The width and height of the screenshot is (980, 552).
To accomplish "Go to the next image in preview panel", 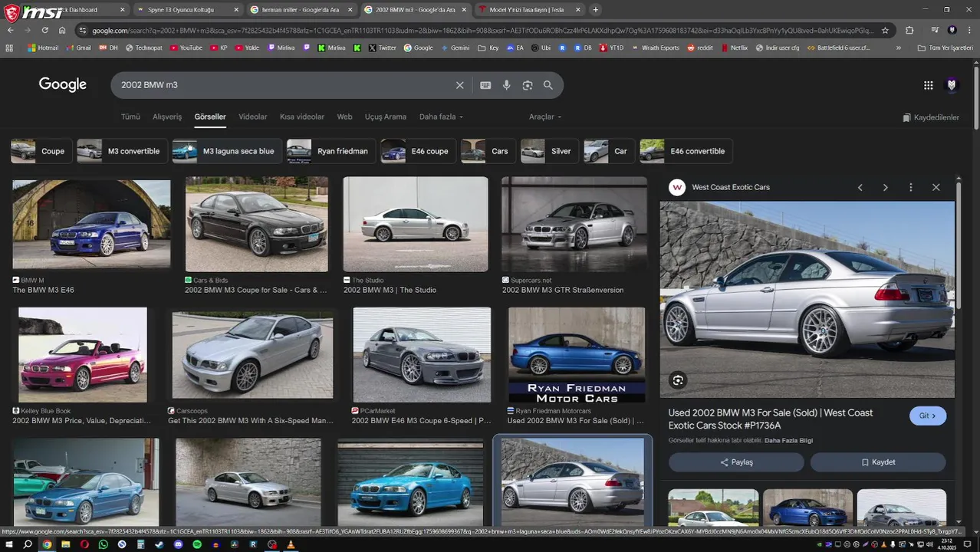I will tap(885, 187).
